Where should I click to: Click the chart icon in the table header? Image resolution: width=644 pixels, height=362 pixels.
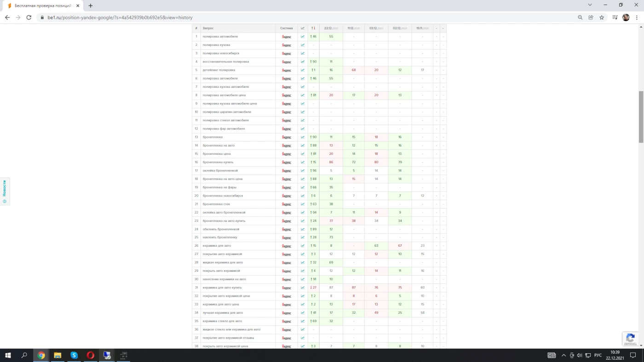pos(303,28)
